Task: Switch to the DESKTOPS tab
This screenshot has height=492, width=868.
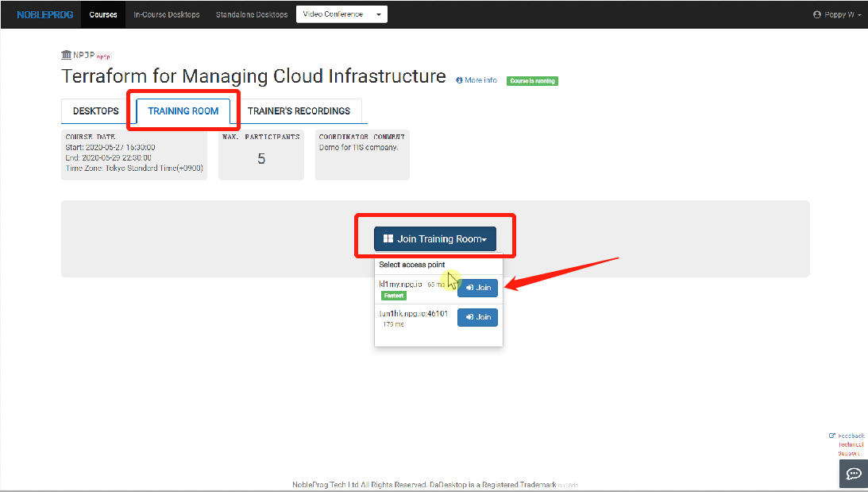Action: point(96,110)
